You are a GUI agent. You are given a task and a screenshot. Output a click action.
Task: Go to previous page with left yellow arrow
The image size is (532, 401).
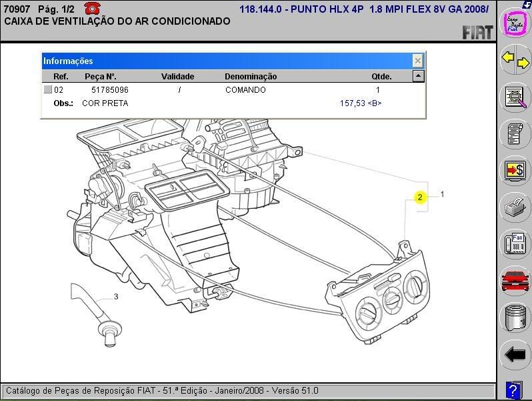click(x=508, y=57)
